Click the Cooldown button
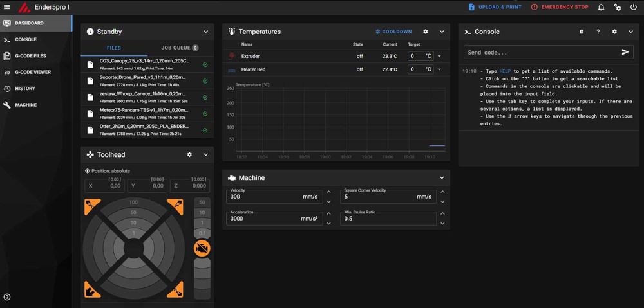This screenshot has height=308, width=644. coord(393,32)
